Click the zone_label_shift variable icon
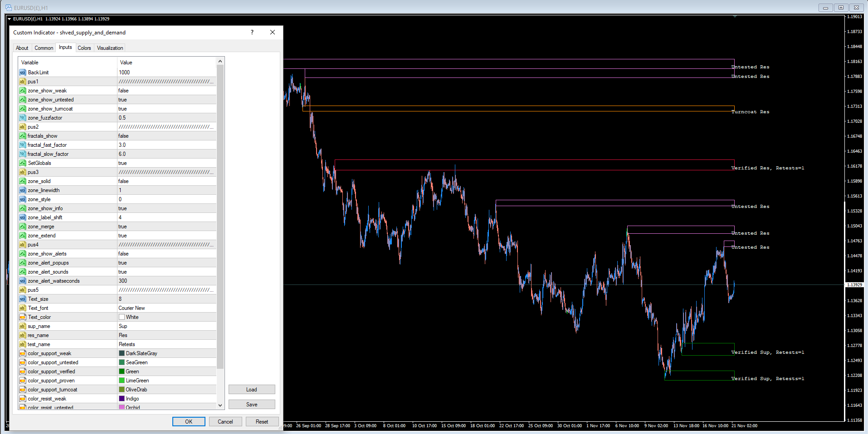The image size is (868, 434). pyautogui.click(x=22, y=217)
